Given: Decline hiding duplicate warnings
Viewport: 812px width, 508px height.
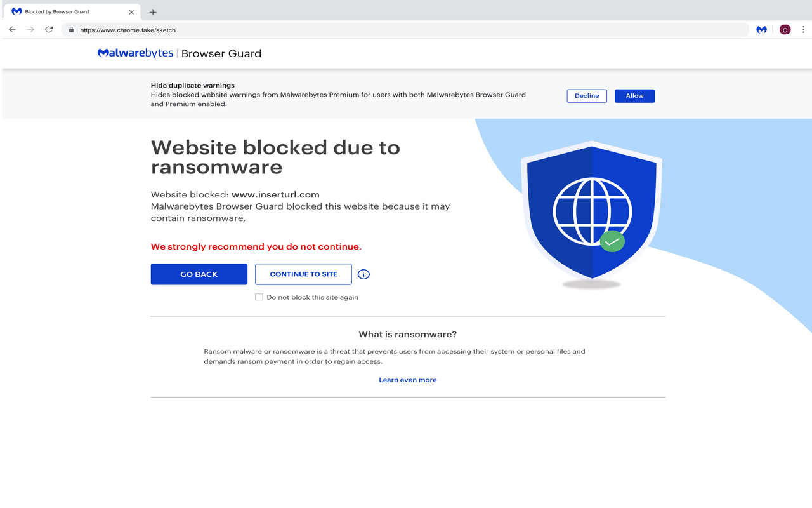Looking at the screenshot, I should pos(586,95).
